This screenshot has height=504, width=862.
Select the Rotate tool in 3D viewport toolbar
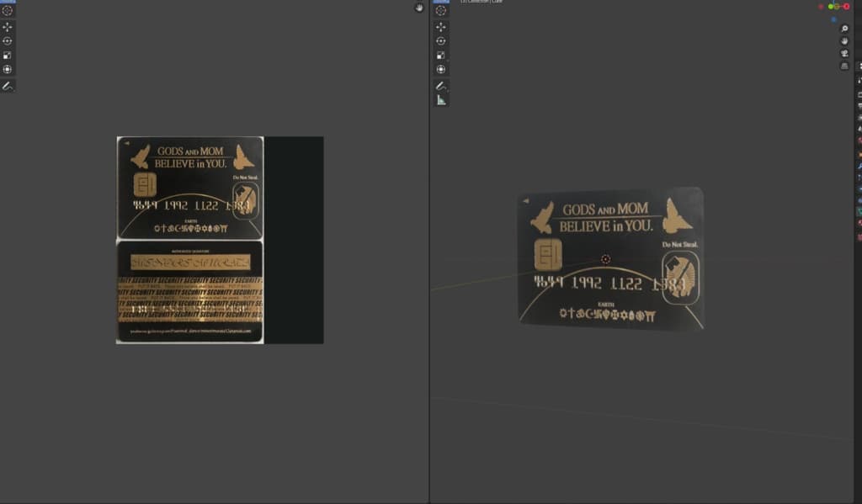441,40
